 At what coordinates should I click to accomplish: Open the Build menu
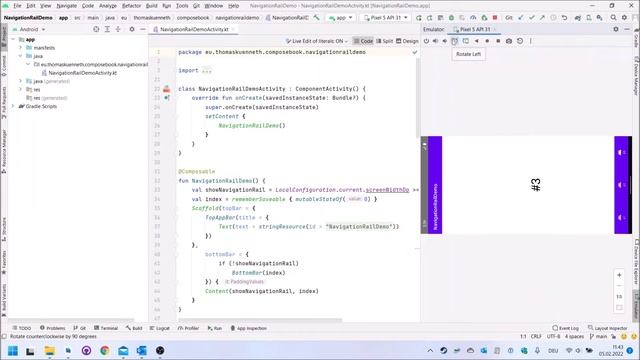[x=151, y=6]
